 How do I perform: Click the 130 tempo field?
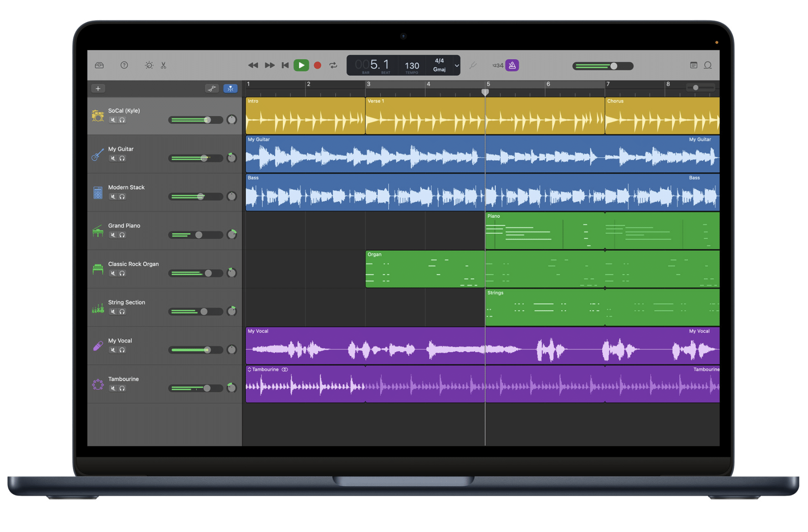(412, 66)
